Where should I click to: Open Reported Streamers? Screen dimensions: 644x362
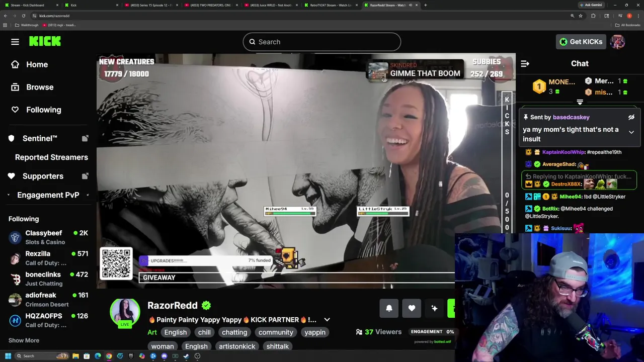[x=51, y=157]
